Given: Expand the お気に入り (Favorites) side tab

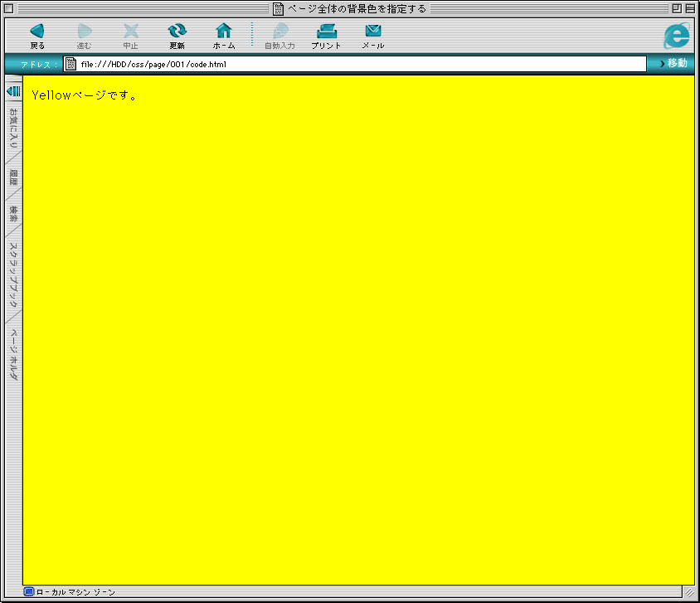Looking at the screenshot, I should [13, 129].
